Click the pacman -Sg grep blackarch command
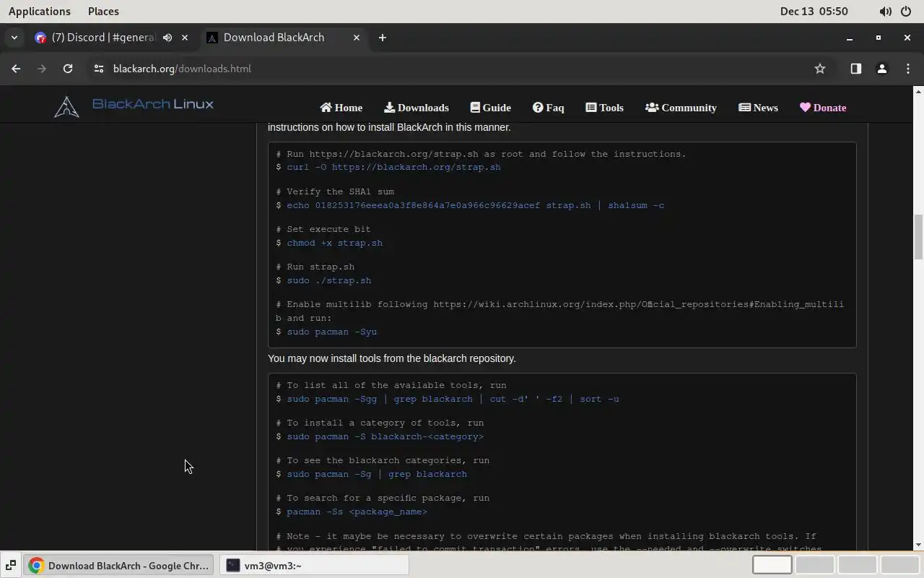Viewport: 924px width, 578px height. 377,474
